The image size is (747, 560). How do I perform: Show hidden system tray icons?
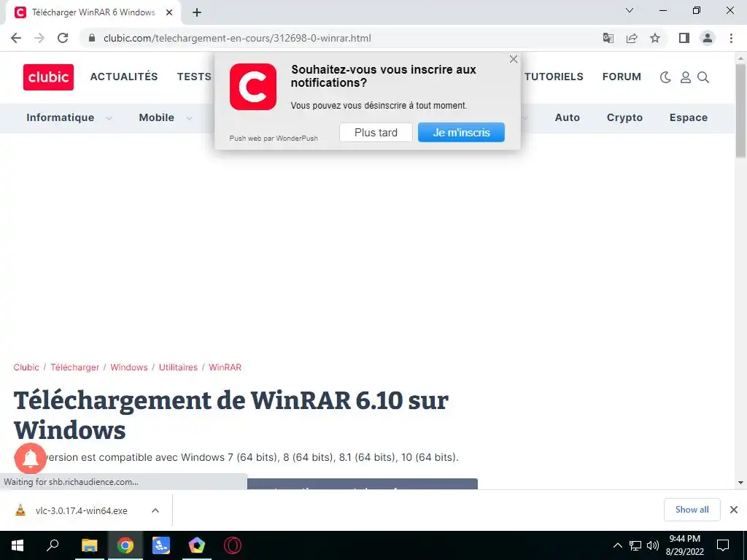tap(617, 545)
